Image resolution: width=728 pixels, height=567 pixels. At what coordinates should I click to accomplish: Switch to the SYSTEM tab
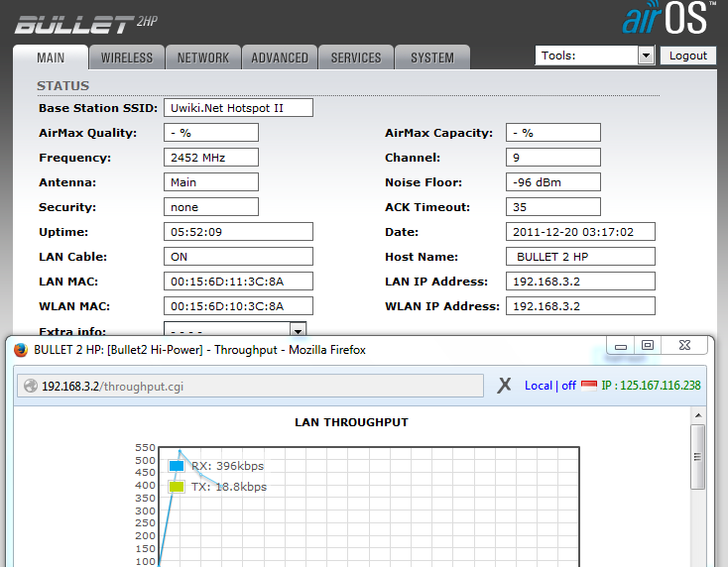[432, 57]
